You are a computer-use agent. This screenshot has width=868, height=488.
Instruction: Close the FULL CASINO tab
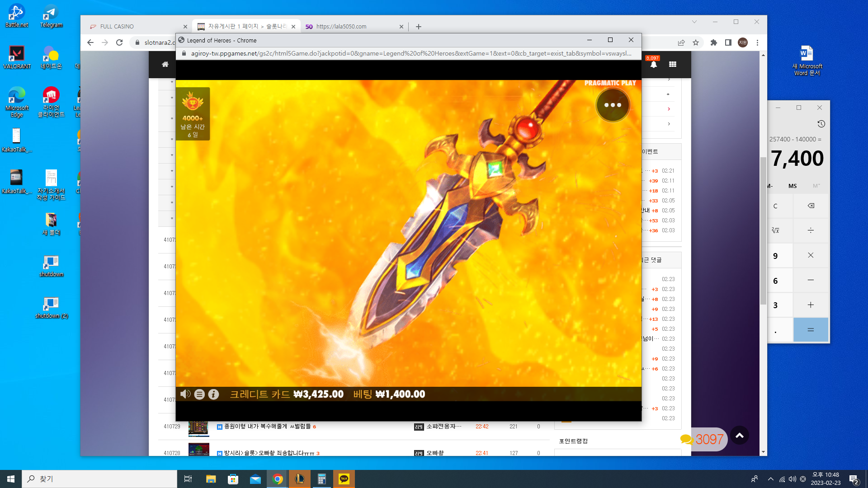click(x=185, y=27)
